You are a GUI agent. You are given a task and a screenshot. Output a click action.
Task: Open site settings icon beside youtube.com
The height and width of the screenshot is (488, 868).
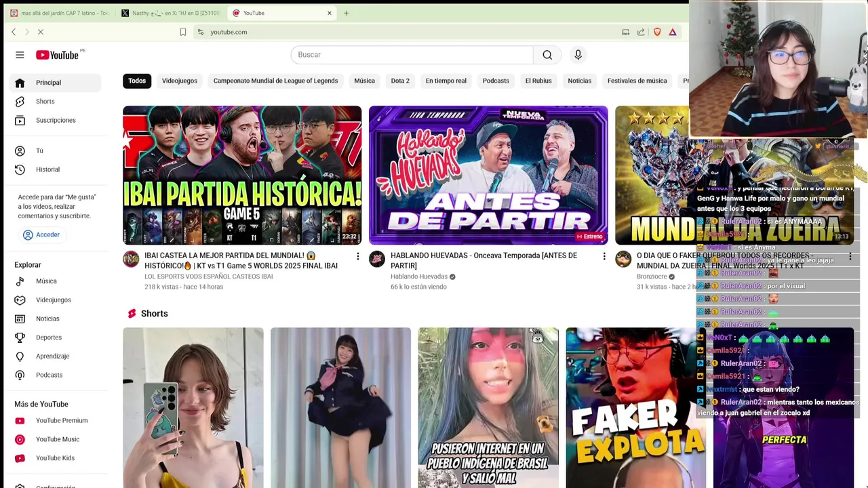[x=201, y=32]
